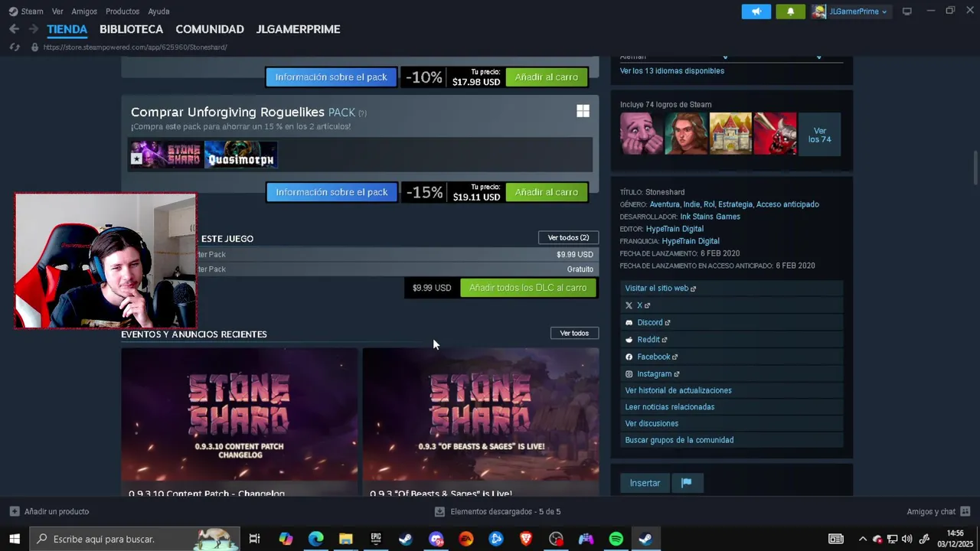
Task: Open info for Unforgiving Roguelikes pack
Action: click(x=332, y=192)
